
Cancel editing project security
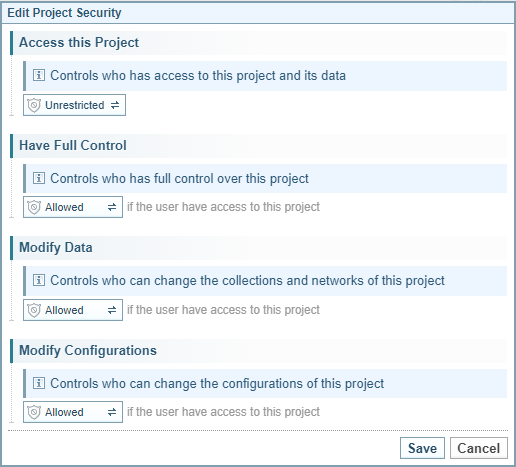(x=479, y=448)
